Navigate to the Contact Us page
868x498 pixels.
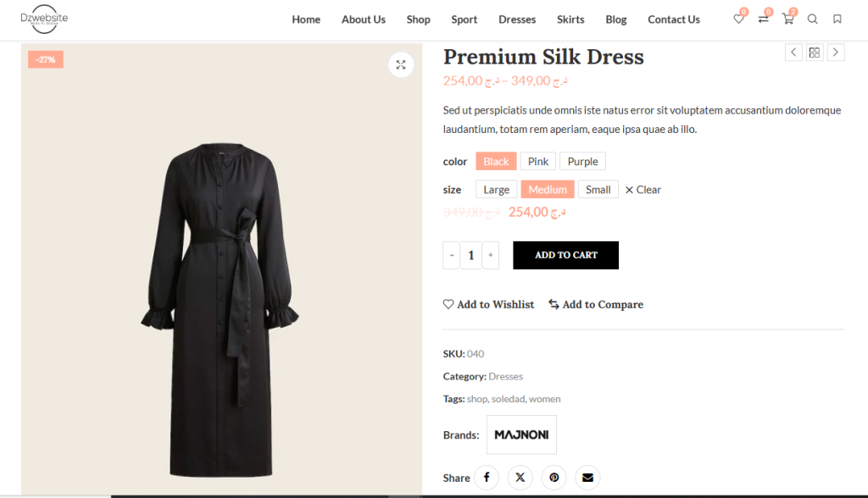(673, 19)
